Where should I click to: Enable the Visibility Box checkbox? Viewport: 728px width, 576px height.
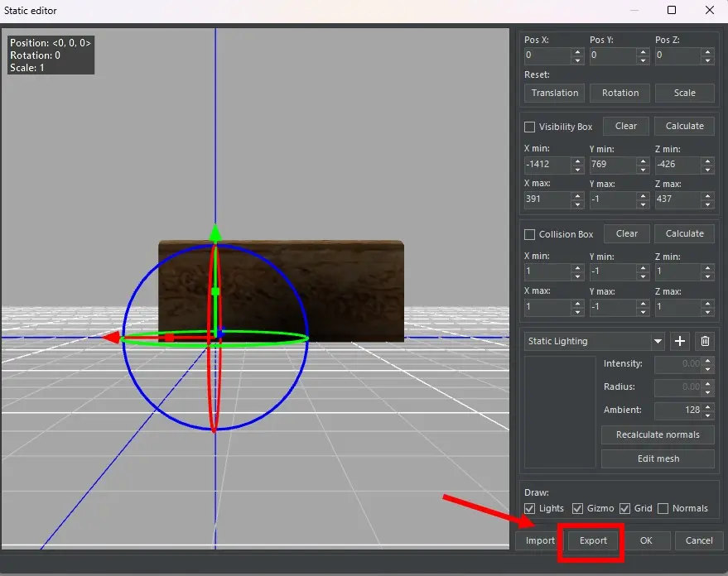click(530, 127)
